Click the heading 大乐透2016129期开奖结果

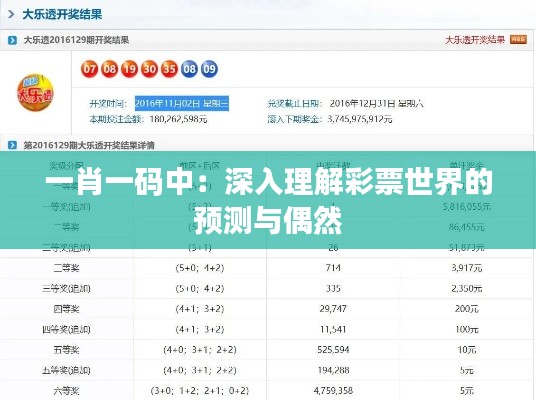(76, 40)
